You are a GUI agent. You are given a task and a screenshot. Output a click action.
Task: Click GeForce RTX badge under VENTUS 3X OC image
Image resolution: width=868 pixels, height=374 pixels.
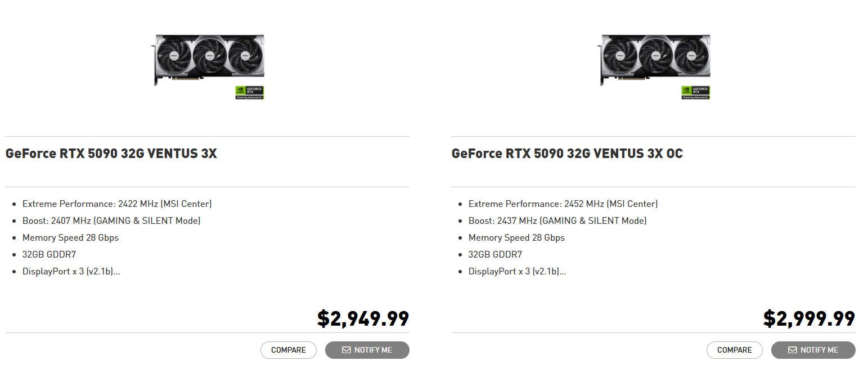point(695,92)
